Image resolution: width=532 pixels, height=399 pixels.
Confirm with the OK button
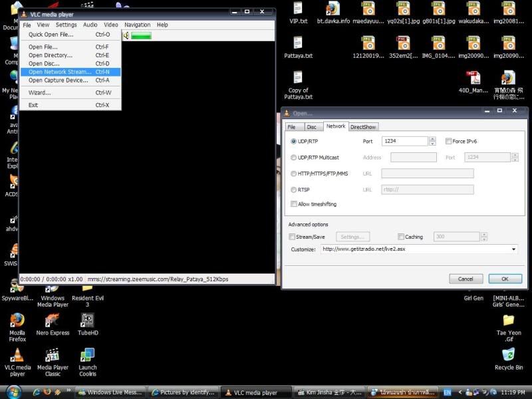pos(505,279)
